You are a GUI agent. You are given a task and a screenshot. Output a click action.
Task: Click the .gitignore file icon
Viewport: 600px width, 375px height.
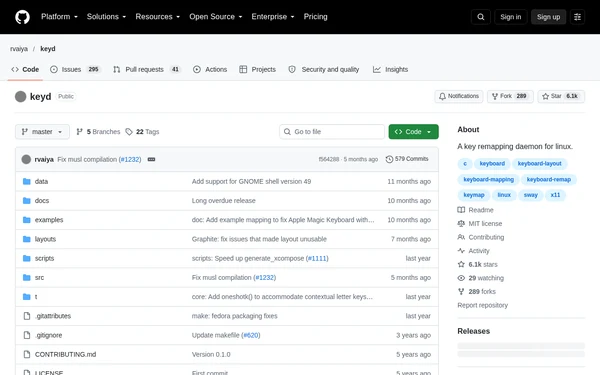(x=26, y=335)
